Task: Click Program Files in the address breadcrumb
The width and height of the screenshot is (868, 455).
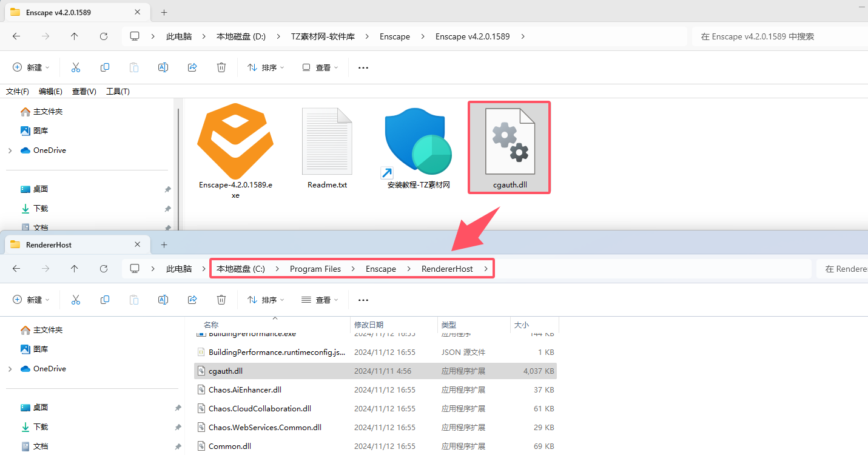Action: [x=315, y=269]
